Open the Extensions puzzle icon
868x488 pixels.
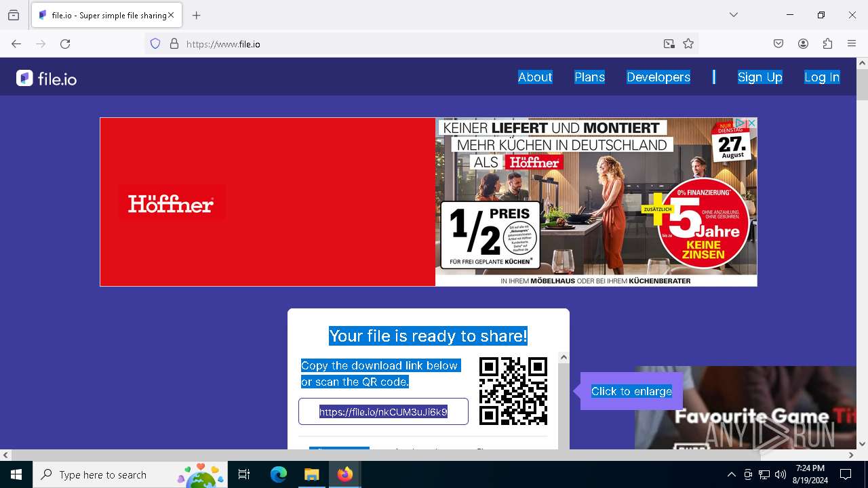(x=827, y=44)
